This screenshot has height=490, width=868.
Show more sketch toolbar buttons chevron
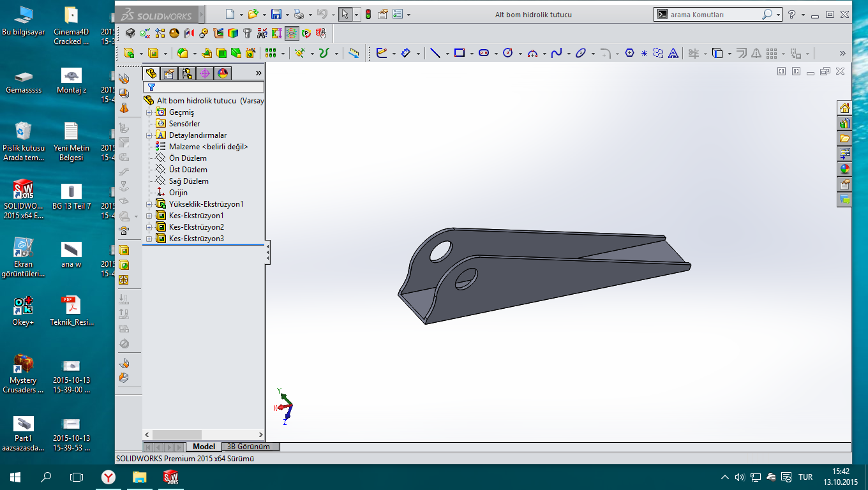(842, 54)
